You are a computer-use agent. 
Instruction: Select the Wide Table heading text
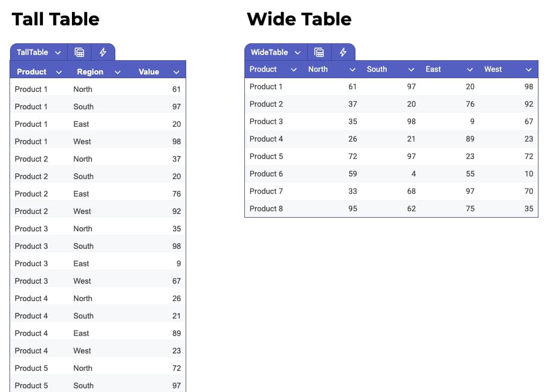(299, 19)
